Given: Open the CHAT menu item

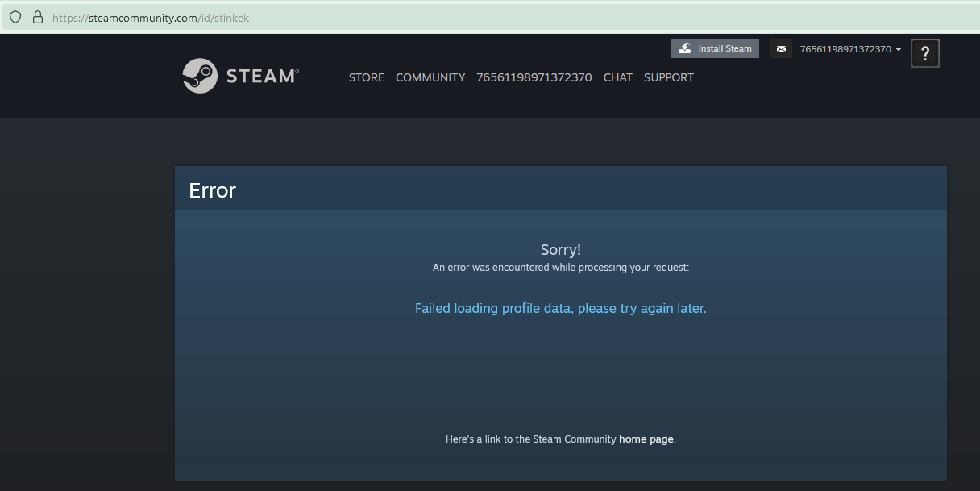Looking at the screenshot, I should pos(618,77).
